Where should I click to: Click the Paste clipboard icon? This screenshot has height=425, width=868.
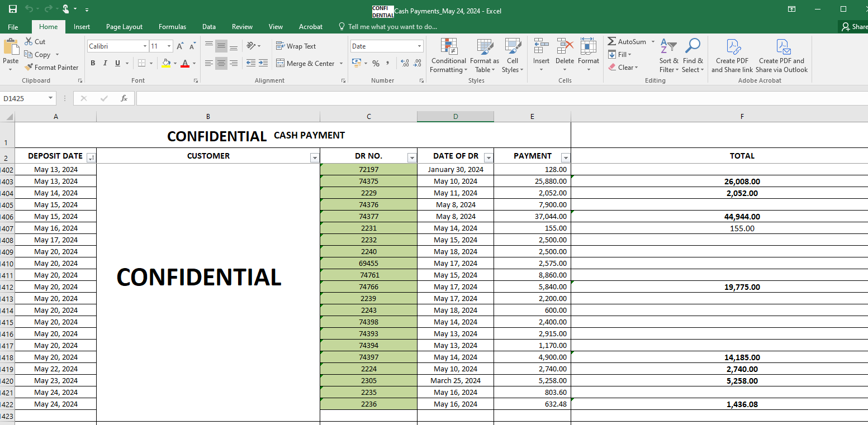coord(11,47)
